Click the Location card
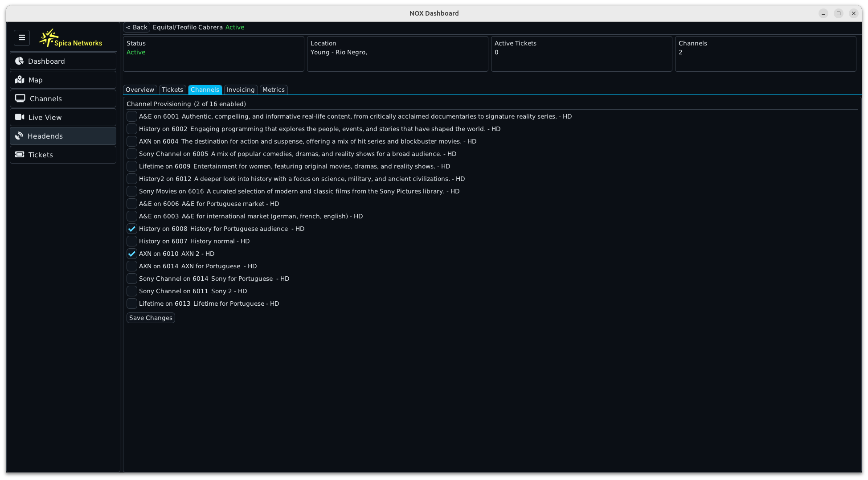 pyautogui.click(x=397, y=54)
